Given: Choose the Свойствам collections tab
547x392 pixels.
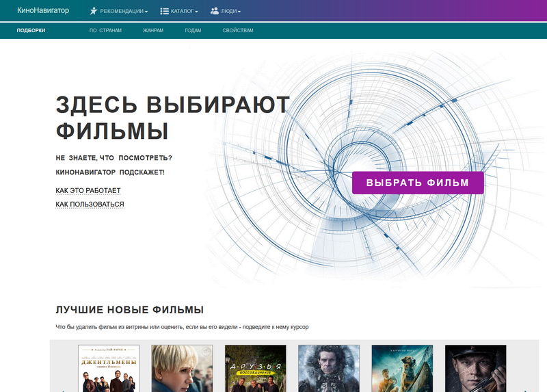Looking at the screenshot, I should coord(237,31).
